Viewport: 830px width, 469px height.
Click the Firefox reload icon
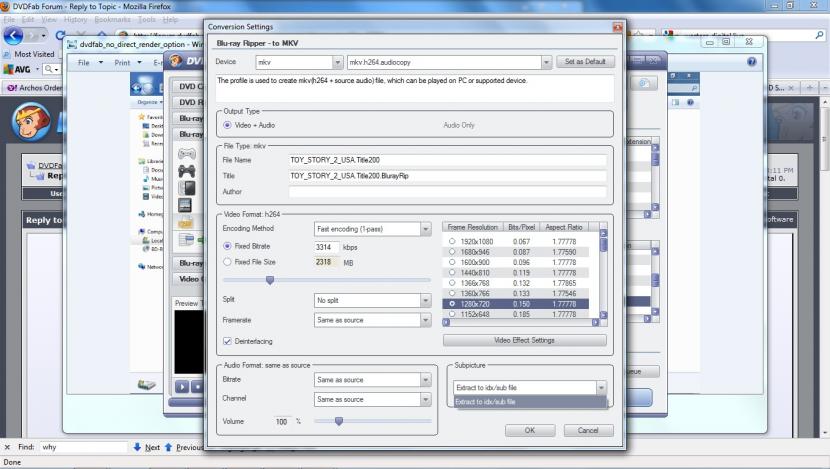coord(60,35)
